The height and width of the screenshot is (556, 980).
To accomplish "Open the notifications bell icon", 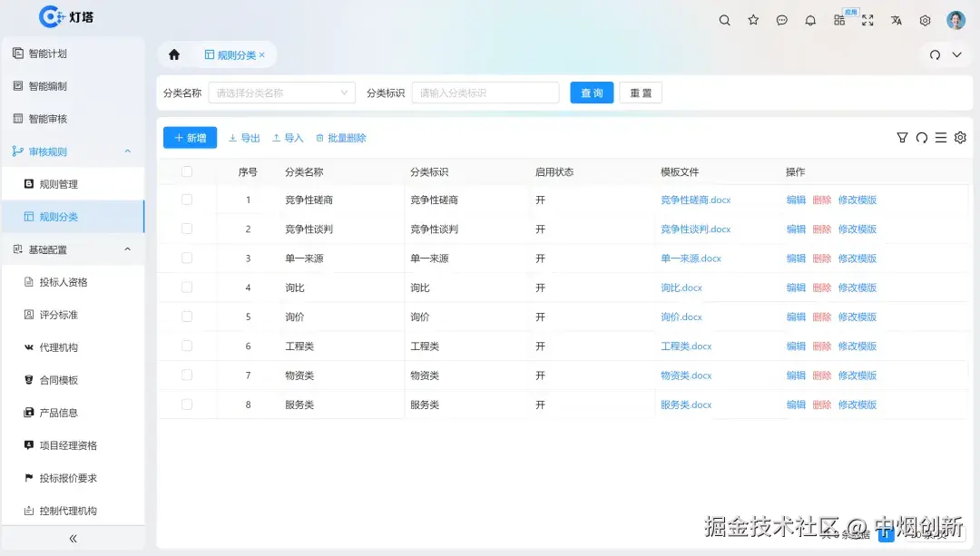I will [810, 20].
